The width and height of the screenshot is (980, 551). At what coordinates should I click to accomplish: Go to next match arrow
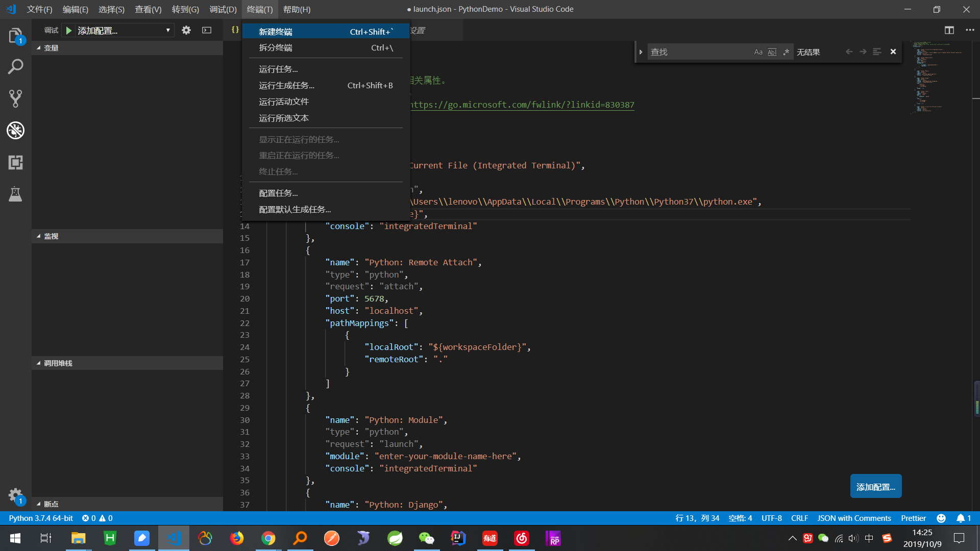[863, 52]
